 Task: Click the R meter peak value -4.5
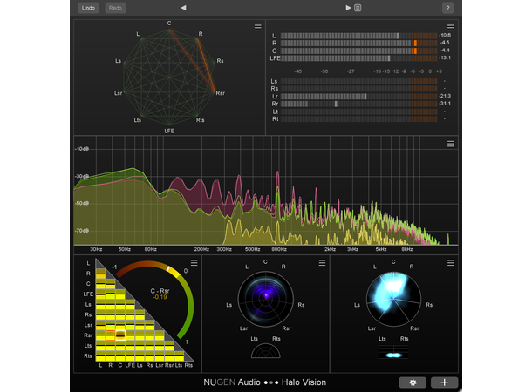445,43
